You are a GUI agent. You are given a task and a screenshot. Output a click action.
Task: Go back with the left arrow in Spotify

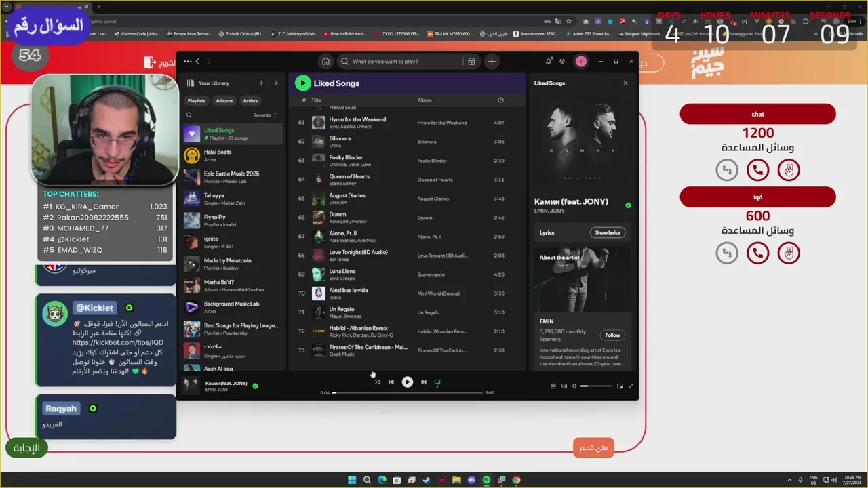(197, 62)
